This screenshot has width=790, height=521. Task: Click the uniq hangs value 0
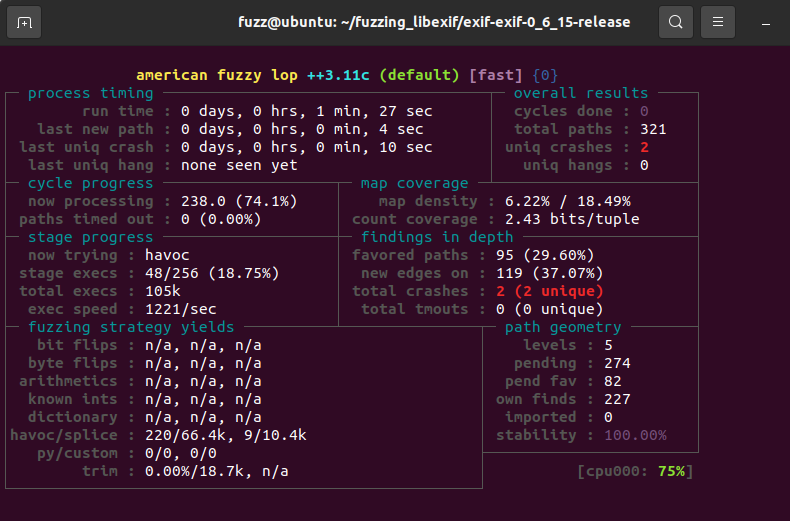click(644, 165)
